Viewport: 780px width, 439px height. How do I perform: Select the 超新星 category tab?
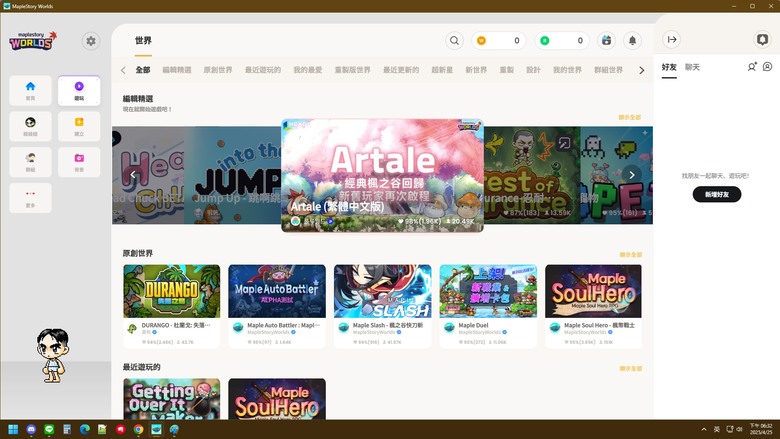click(x=442, y=70)
